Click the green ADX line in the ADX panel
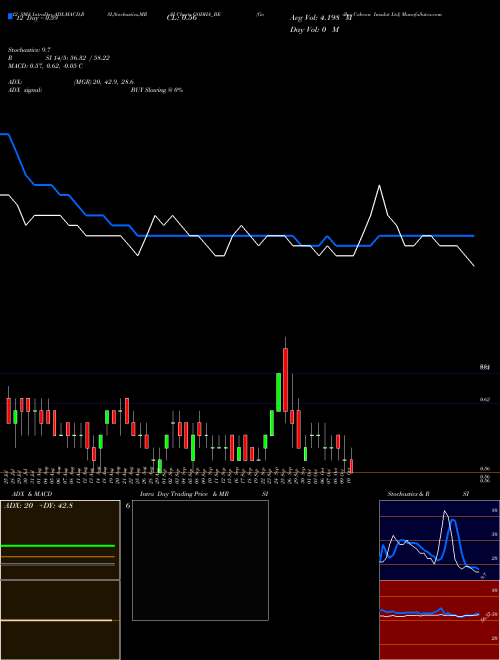The image size is (500, 660). tap(58, 546)
